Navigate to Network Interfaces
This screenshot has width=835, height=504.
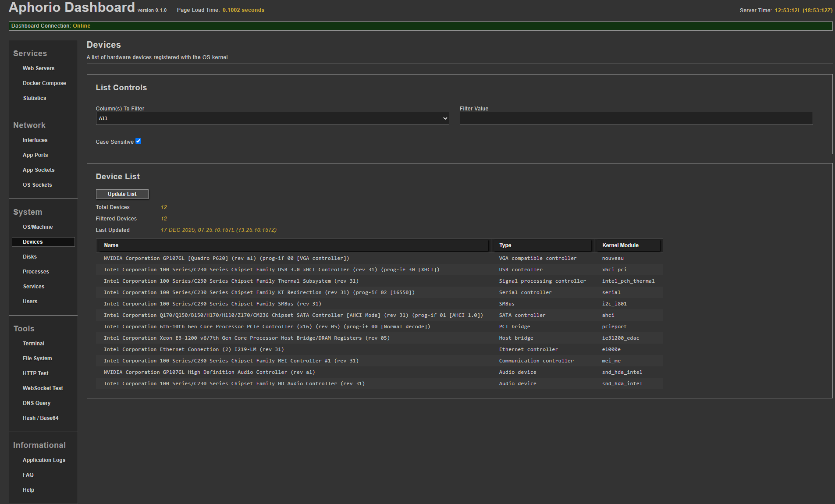[35, 140]
